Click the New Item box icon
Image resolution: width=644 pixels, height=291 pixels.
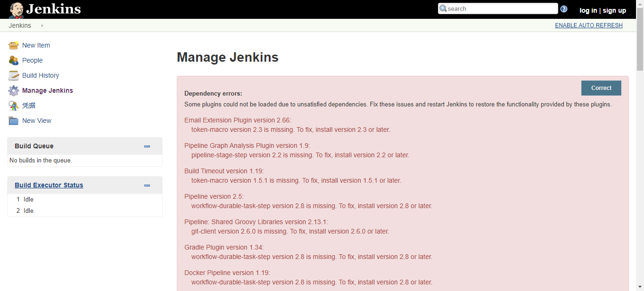click(x=14, y=45)
